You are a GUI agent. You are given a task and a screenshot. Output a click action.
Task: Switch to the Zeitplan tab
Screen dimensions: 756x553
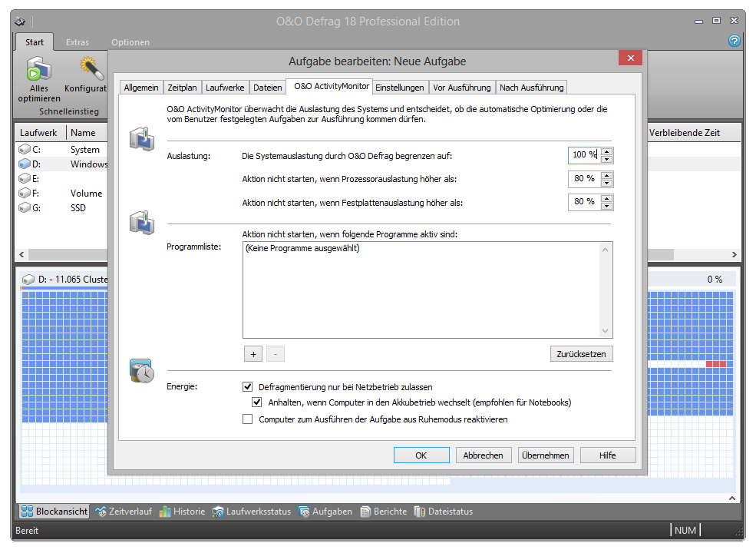click(x=182, y=88)
